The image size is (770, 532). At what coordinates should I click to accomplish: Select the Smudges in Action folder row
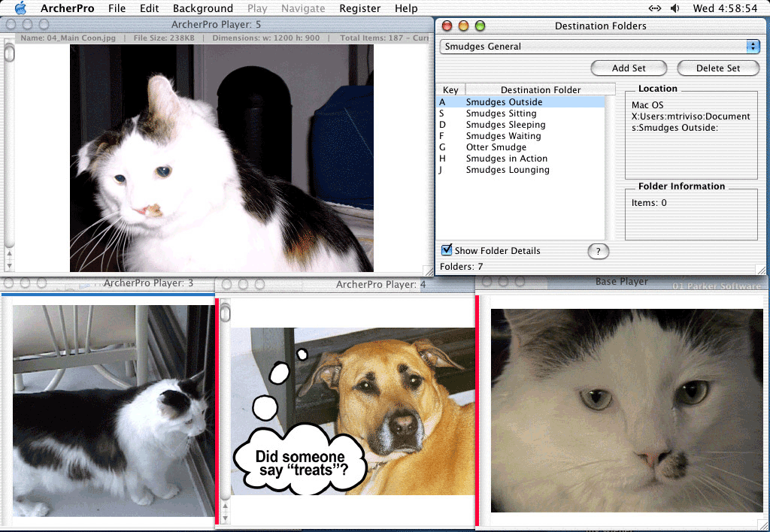click(x=520, y=159)
